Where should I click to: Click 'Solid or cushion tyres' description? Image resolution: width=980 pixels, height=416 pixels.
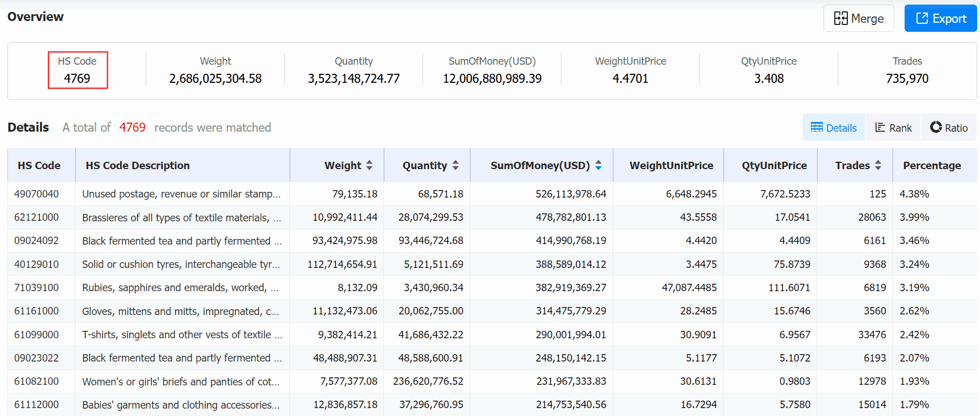[x=181, y=264]
